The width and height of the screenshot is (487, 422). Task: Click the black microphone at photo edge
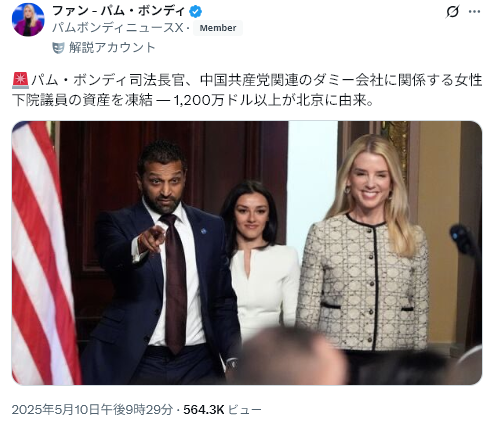(x=463, y=241)
